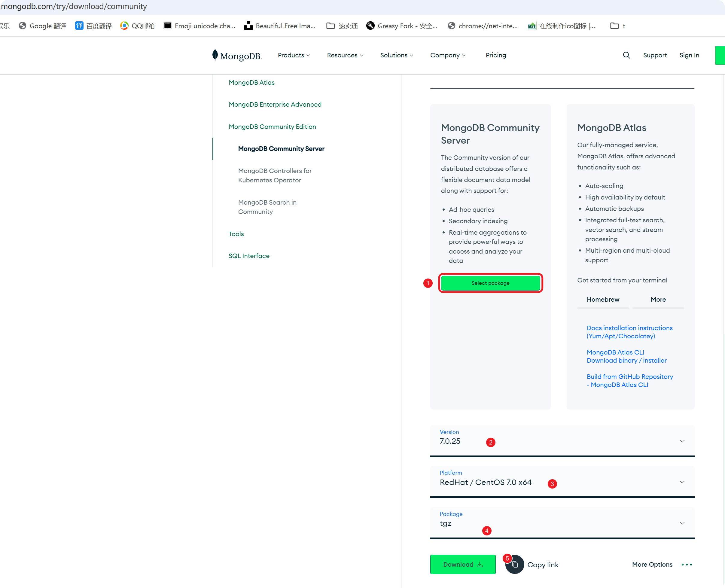The image size is (725, 588).
Task: Click the search magnifier icon
Action: (626, 55)
